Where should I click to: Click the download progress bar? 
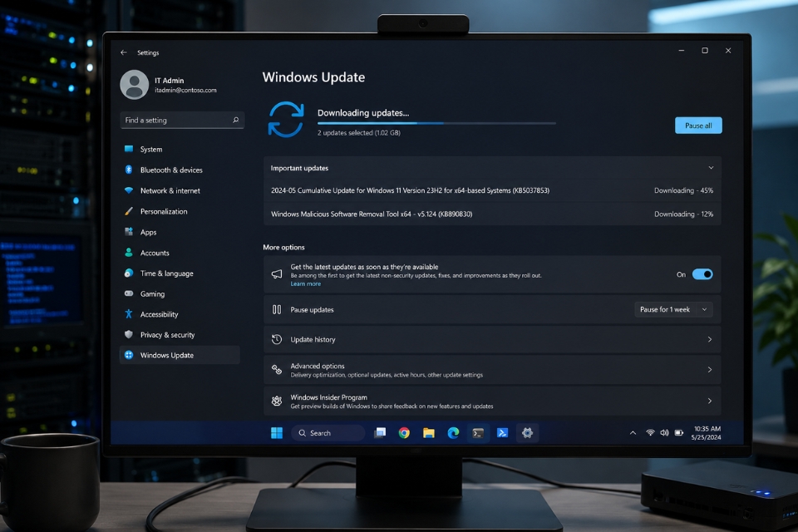coord(436,123)
